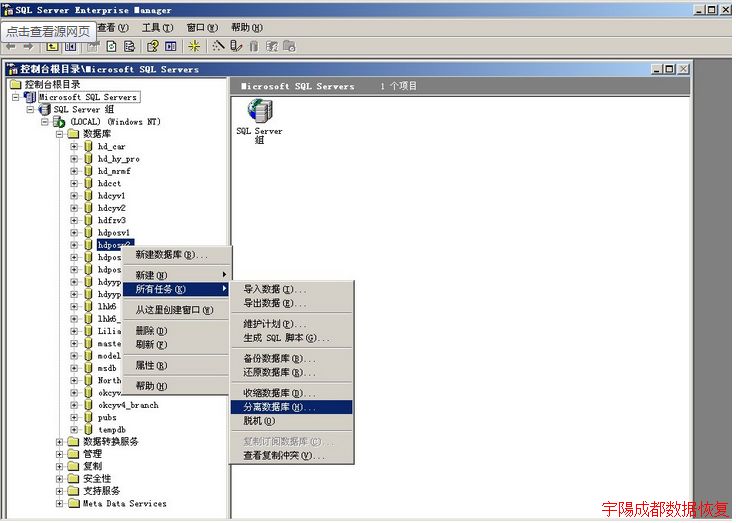
Task: Select 生成 SQL 脚本(G)... option
Action: tap(291, 338)
